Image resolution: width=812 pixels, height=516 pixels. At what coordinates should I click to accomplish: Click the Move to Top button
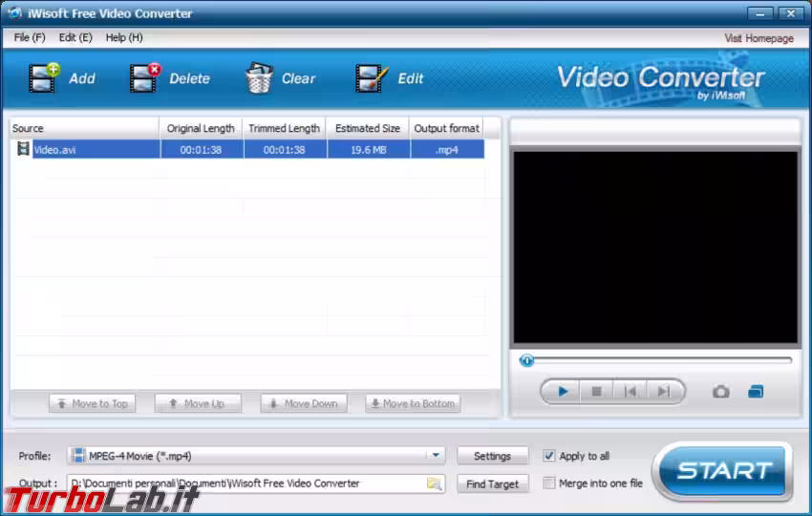click(x=92, y=403)
